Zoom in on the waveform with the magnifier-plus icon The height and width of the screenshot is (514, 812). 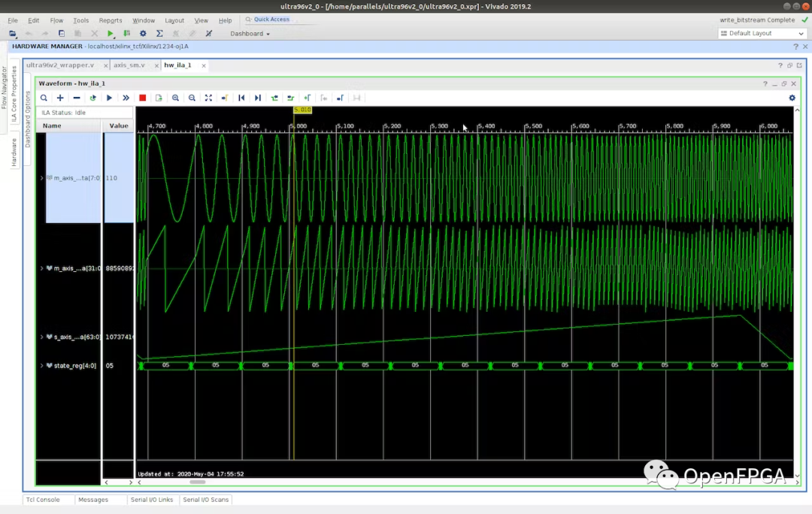tap(175, 98)
